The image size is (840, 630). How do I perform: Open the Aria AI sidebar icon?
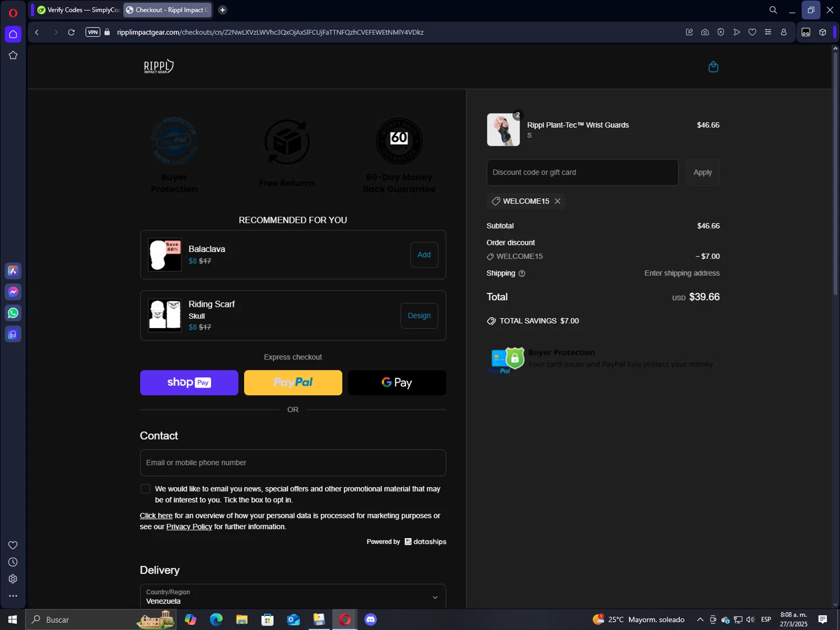13,271
